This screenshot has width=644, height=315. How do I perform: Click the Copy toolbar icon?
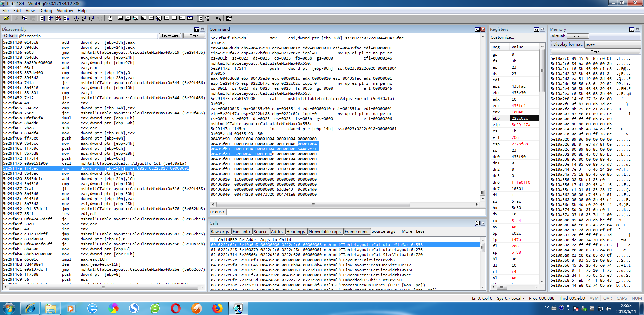[x=25, y=18]
